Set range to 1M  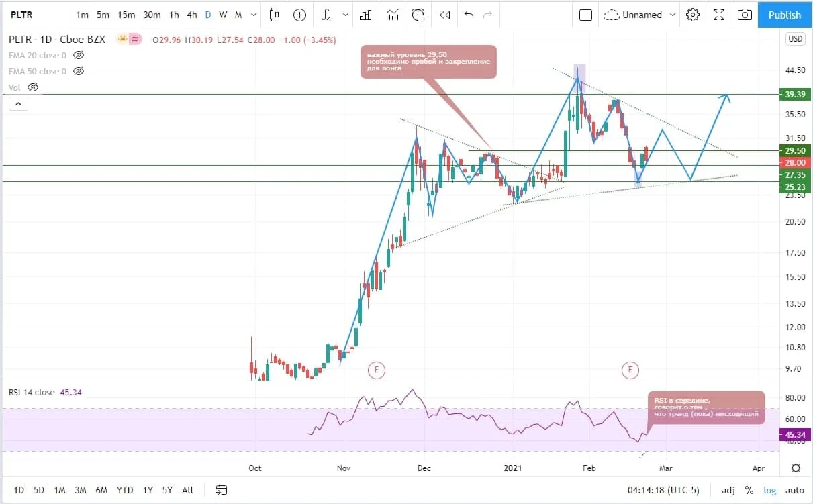(x=60, y=490)
